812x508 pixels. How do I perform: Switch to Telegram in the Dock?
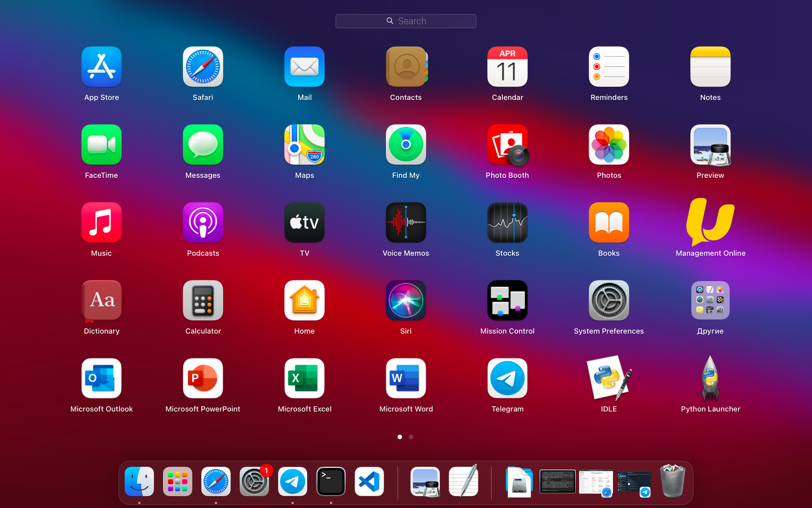coord(293,481)
